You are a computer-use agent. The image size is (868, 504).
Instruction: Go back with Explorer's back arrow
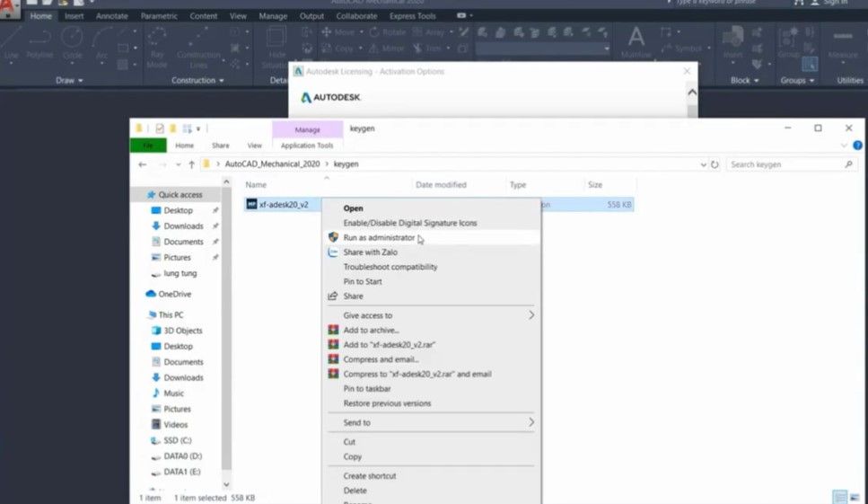coord(142,164)
